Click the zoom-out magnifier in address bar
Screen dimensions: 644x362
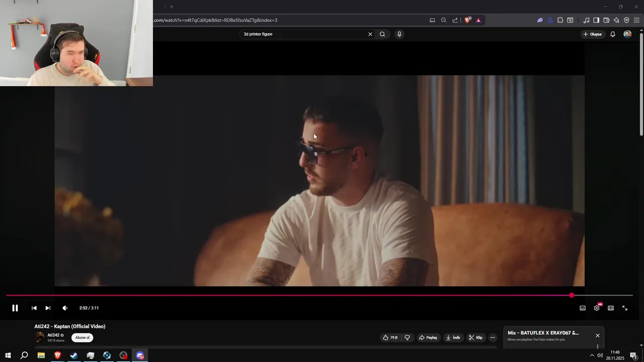pyautogui.click(x=444, y=20)
